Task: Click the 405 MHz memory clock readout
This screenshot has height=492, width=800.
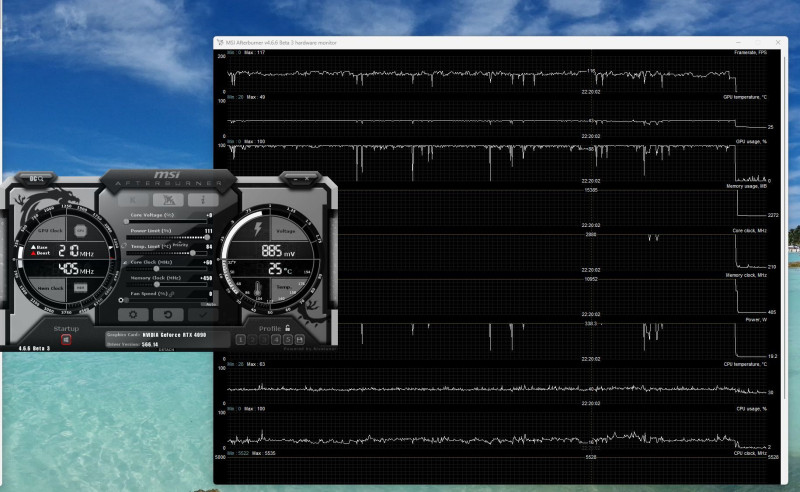Action: click(76, 268)
